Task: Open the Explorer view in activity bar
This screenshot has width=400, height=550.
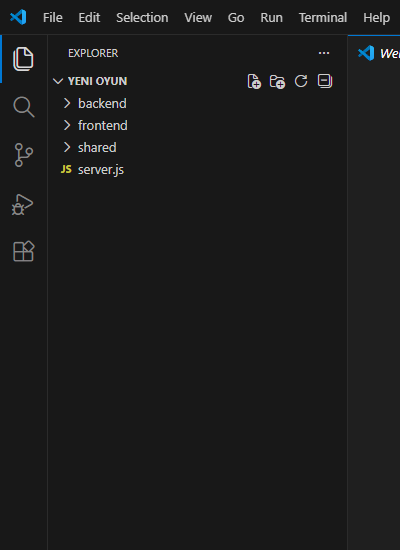Action: pyautogui.click(x=23, y=59)
